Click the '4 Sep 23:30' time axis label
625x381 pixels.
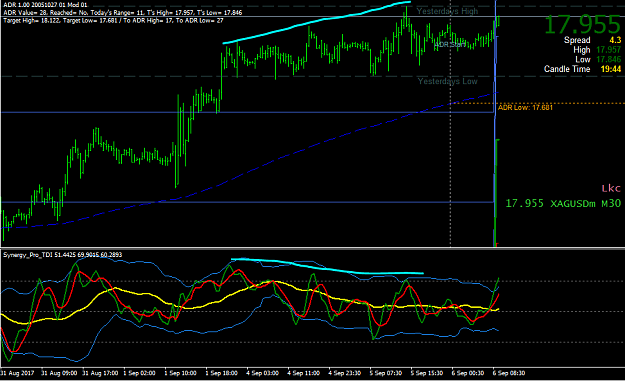coord(344,373)
